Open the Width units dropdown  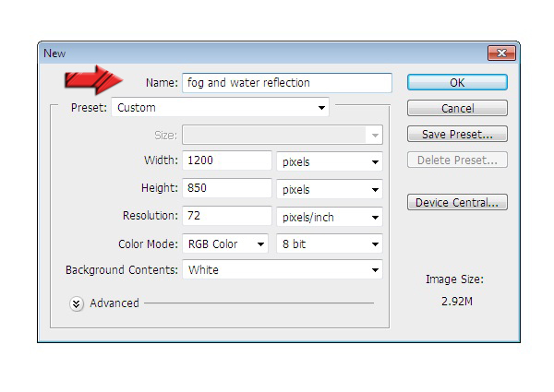click(330, 161)
